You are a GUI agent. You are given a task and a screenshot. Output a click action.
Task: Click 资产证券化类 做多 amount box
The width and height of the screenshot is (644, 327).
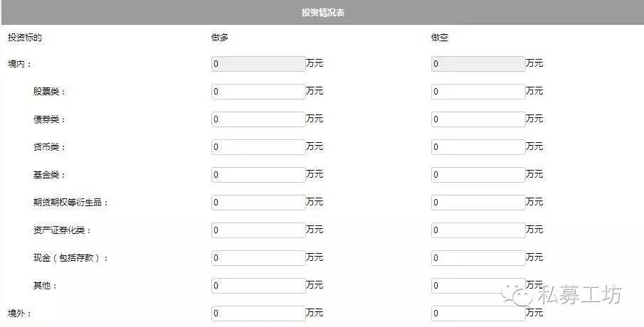pyautogui.click(x=258, y=230)
